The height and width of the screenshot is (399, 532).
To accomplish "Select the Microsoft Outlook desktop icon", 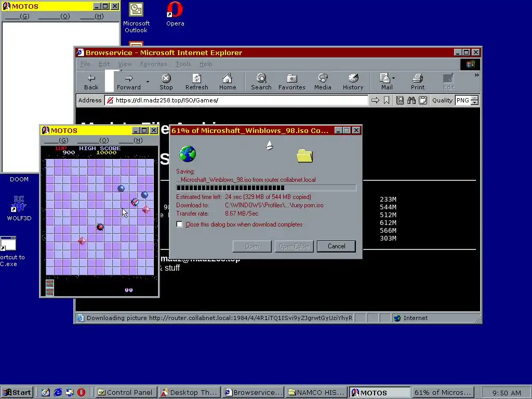I will click(136, 18).
